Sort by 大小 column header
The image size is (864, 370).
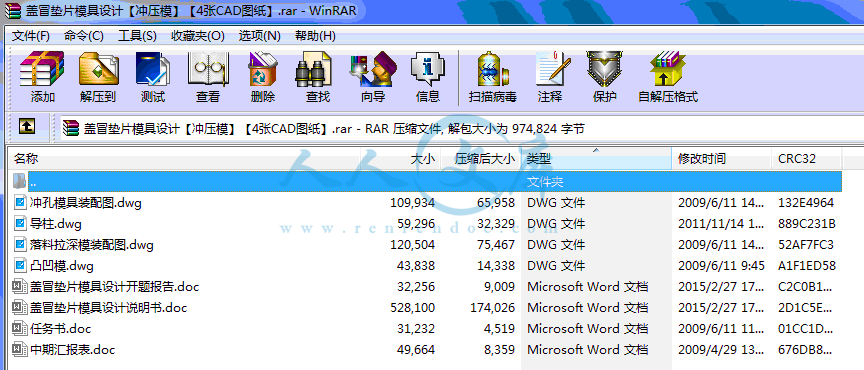(401, 159)
